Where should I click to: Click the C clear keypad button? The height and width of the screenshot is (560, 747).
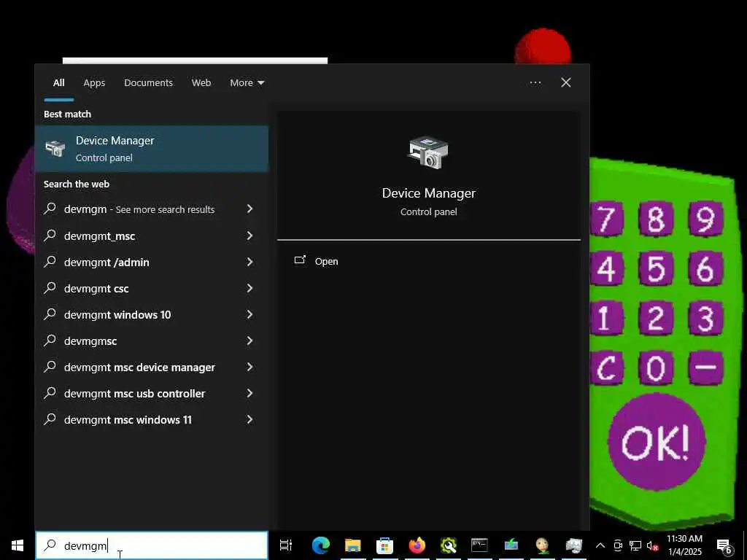(606, 367)
